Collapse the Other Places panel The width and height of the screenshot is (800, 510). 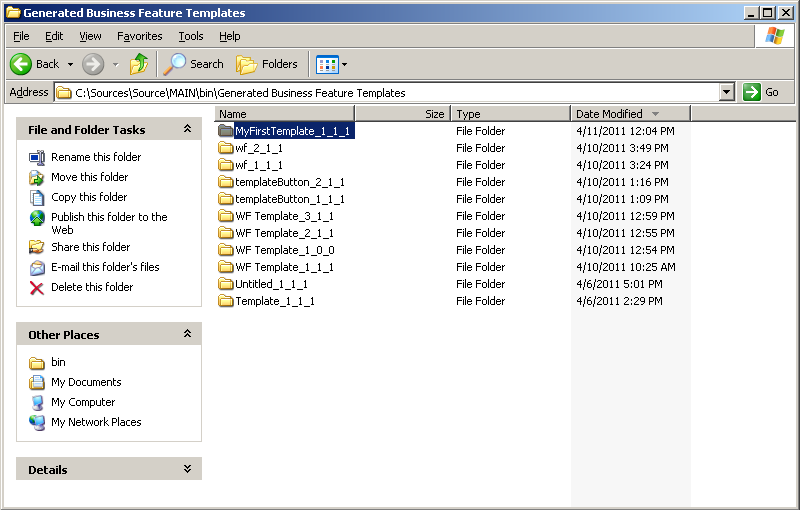(x=187, y=334)
